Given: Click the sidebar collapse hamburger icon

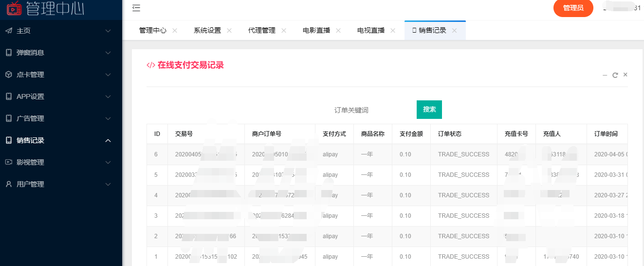Looking at the screenshot, I should point(136,8).
